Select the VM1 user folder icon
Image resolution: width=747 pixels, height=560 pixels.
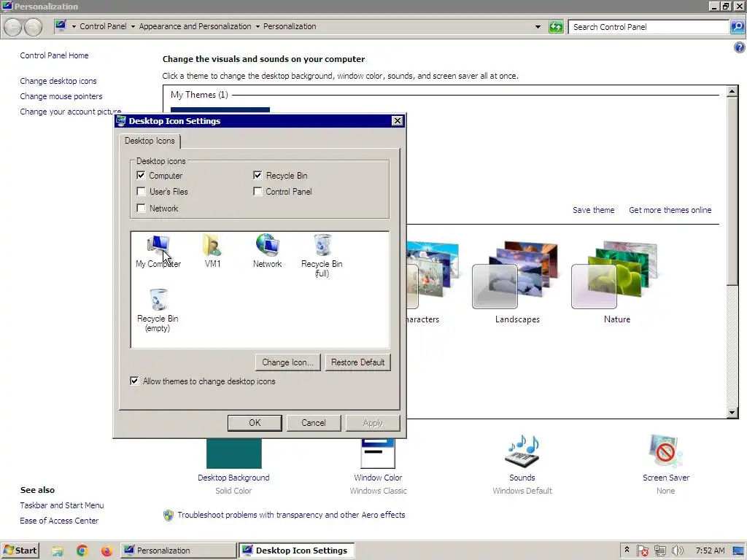pos(212,251)
